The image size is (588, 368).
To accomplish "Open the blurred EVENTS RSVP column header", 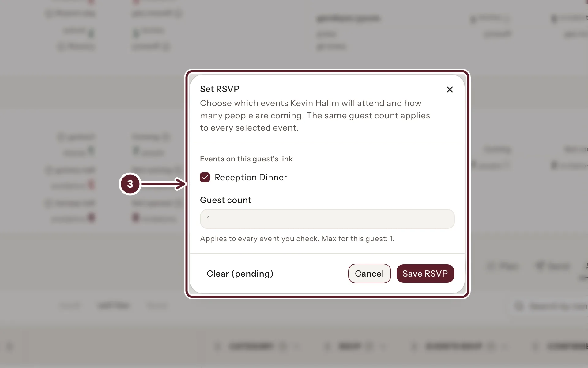I will [454, 347].
